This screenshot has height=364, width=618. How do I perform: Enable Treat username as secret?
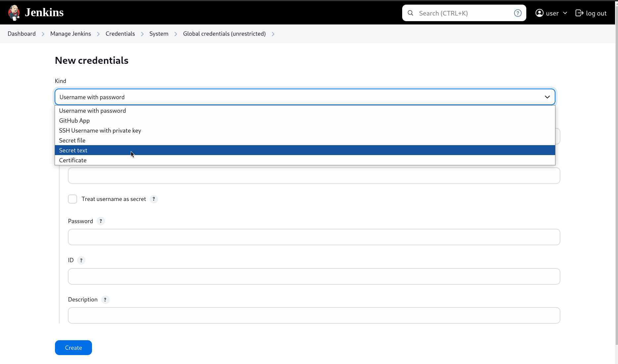(72, 199)
